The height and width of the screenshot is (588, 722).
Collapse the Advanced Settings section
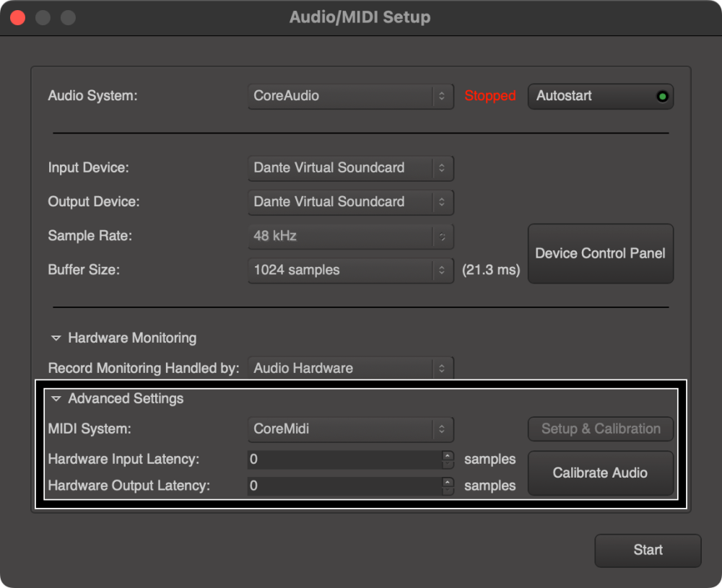(56, 398)
